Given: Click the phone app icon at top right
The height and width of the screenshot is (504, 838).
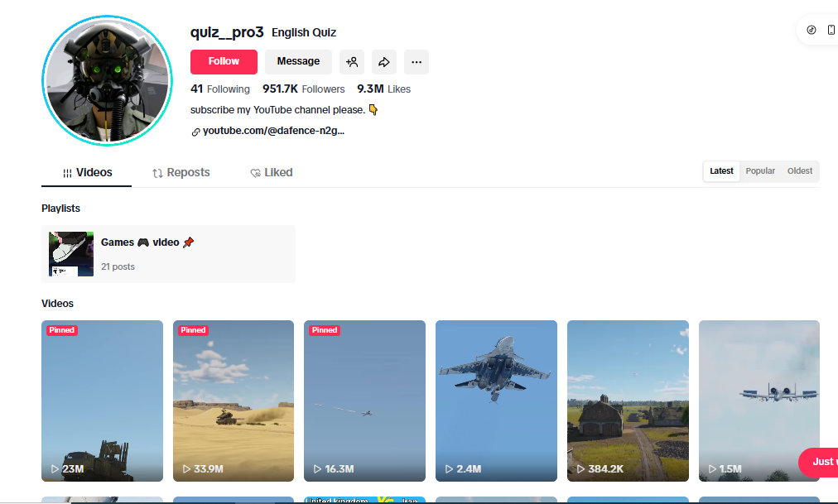Looking at the screenshot, I should point(831,30).
